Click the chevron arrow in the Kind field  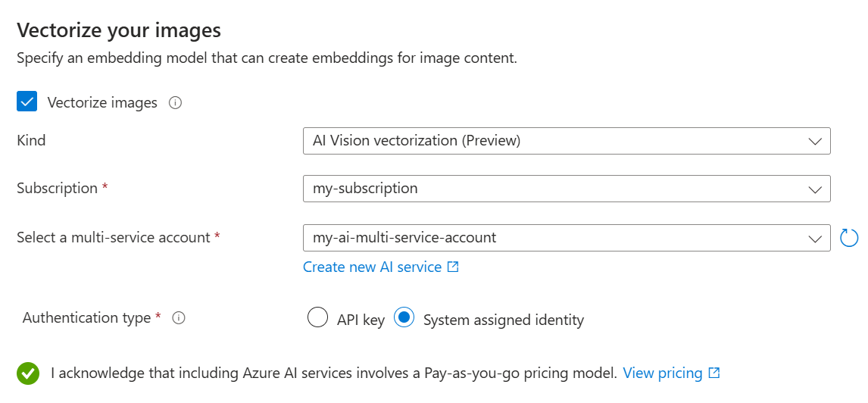tap(815, 142)
